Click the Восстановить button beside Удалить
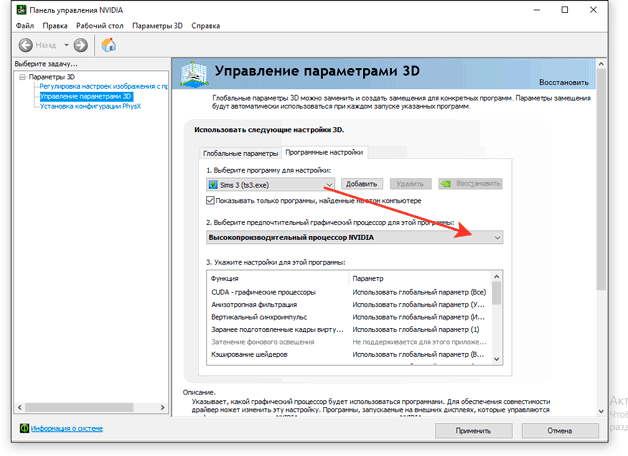628x456 pixels. pyautogui.click(x=470, y=184)
